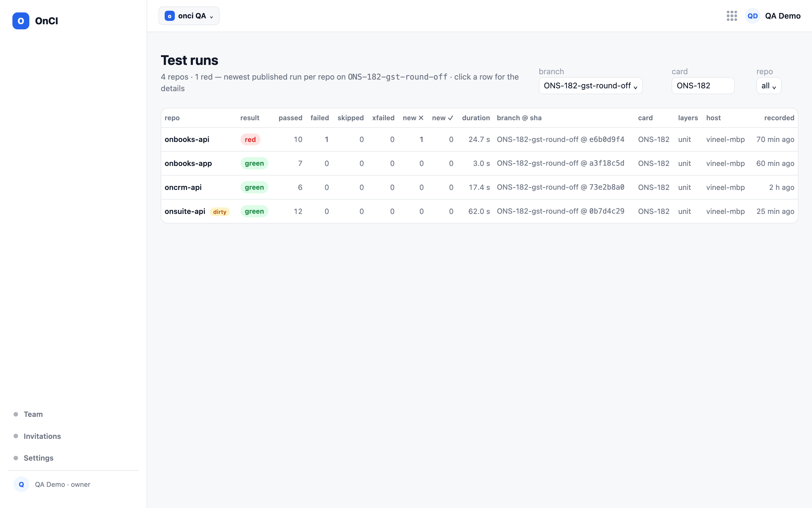Screen dimensions: 812x508
Task: Click '2 h ago' recorded time
Action: [x=782, y=187]
